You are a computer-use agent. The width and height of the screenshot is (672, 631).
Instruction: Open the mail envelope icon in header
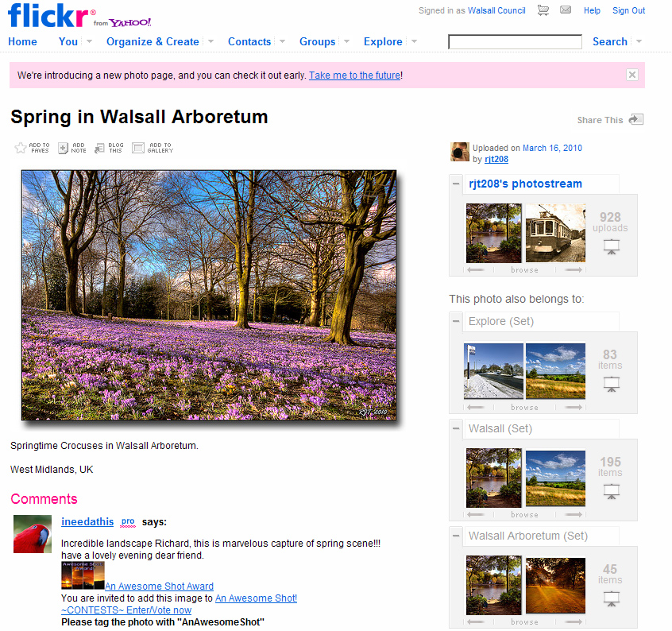pos(566,10)
